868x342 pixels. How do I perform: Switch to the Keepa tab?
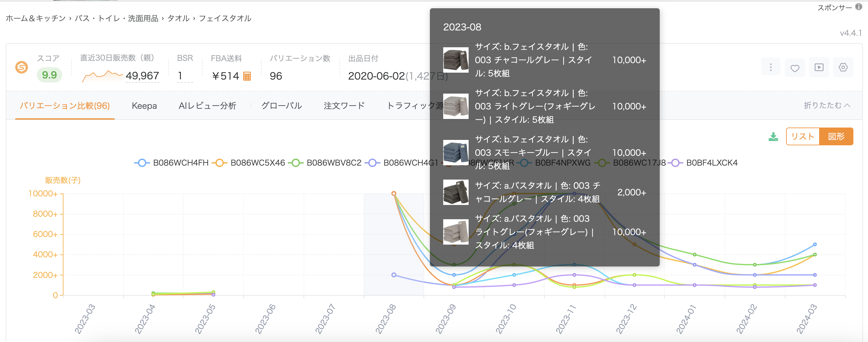[144, 106]
